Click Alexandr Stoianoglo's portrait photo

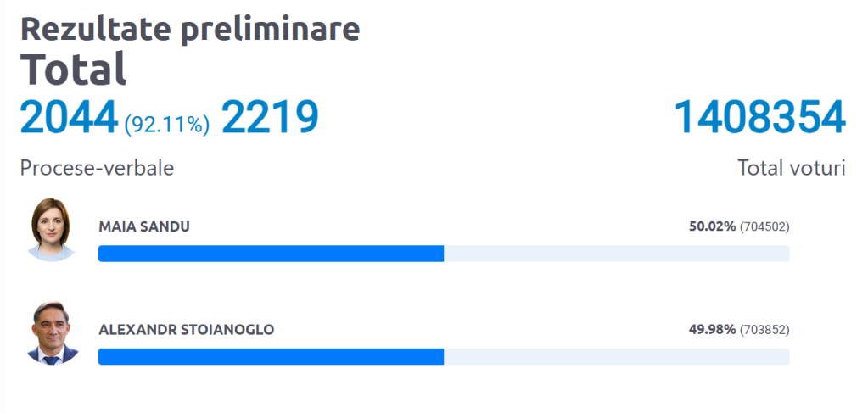[x=53, y=332]
